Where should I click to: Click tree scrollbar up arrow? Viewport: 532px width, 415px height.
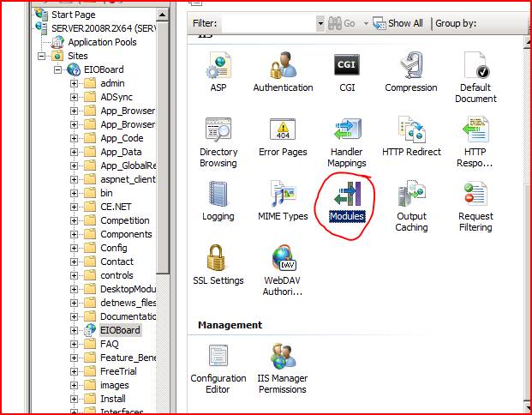click(163, 15)
